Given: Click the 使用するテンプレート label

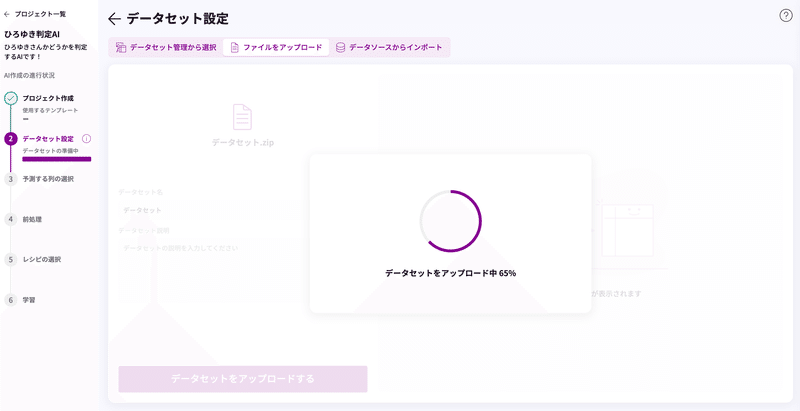Looking at the screenshot, I should [x=50, y=110].
